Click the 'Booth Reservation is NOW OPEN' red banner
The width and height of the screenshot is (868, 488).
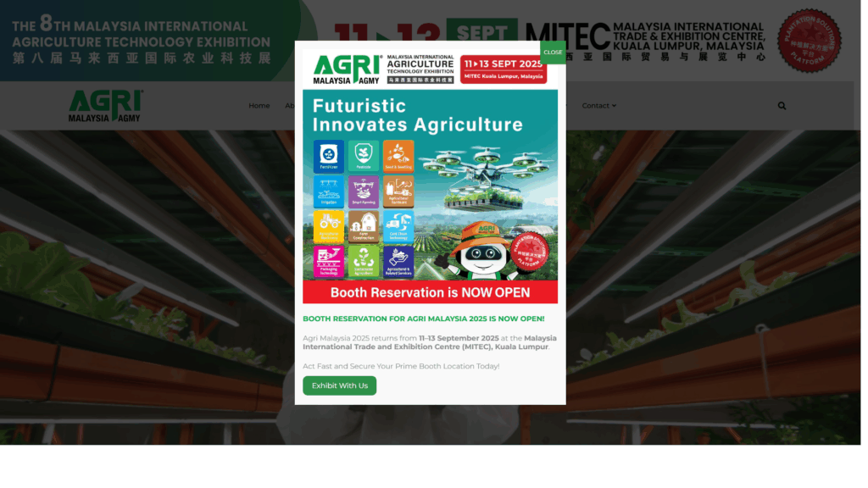point(430,292)
